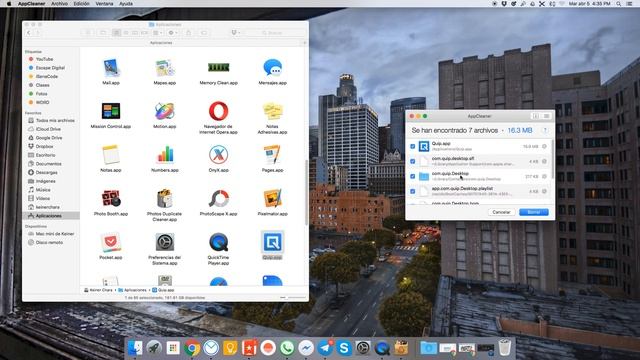Open the Trash in the Dock
Image resolution: width=640 pixels, height=360 pixels.
pyautogui.click(x=504, y=348)
